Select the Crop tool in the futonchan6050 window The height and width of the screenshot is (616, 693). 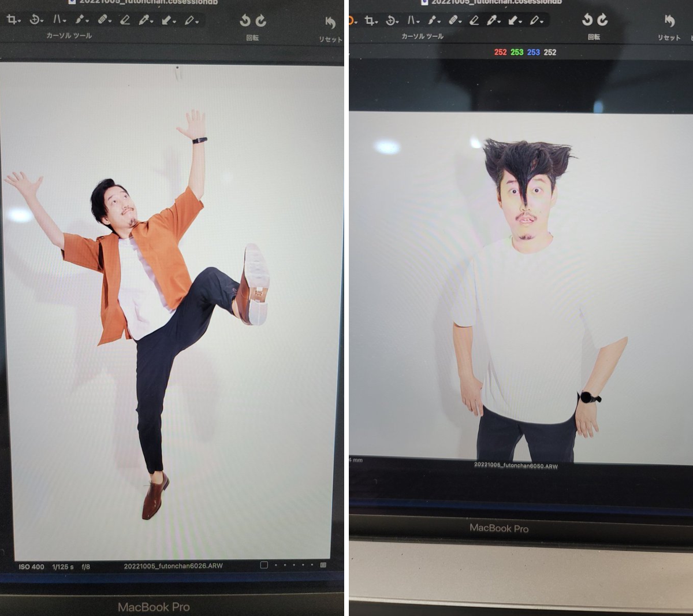[x=370, y=21]
